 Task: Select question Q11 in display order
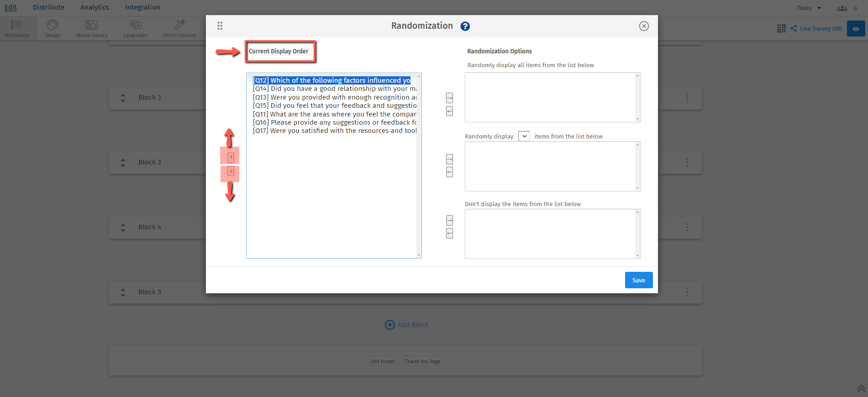(x=334, y=114)
